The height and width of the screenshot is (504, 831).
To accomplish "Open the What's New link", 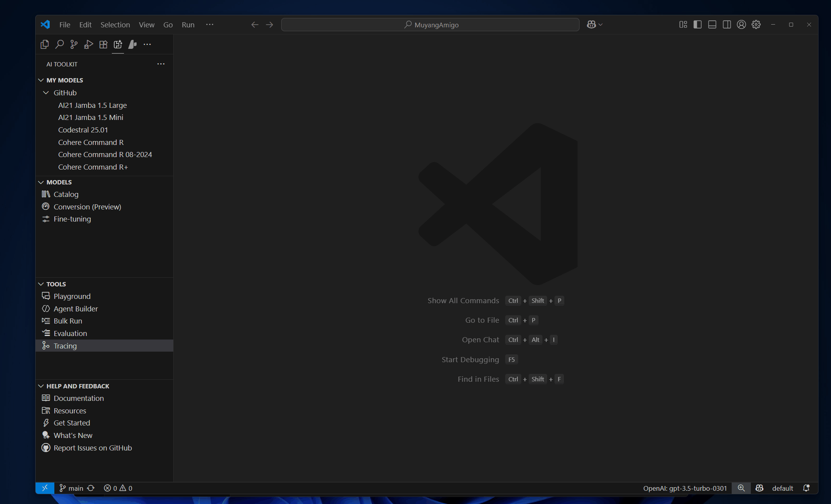I will [x=104, y=435].
